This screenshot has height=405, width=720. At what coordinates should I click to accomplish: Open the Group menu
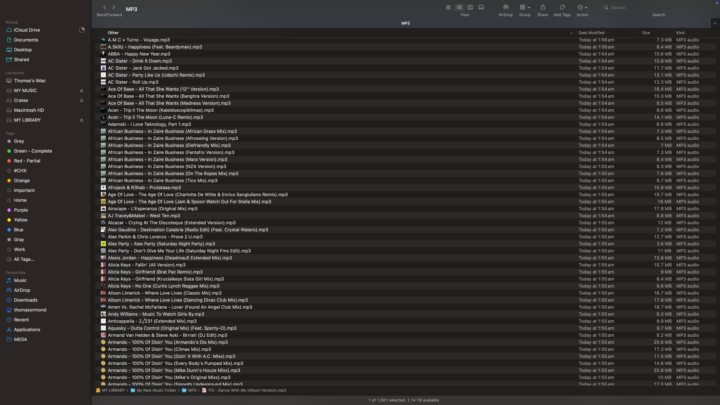(x=524, y=7)
